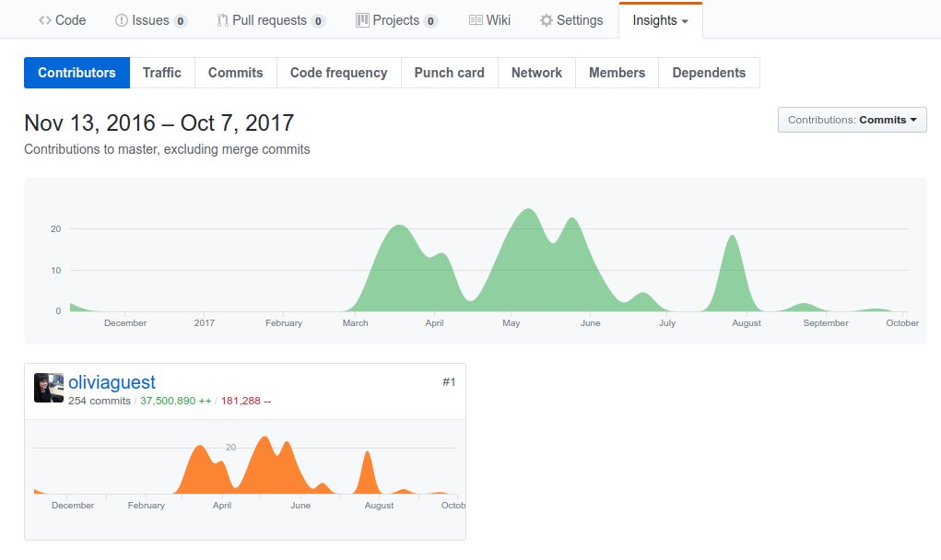
Task: Click the Code brackets icon
Action: pos(45,20)
